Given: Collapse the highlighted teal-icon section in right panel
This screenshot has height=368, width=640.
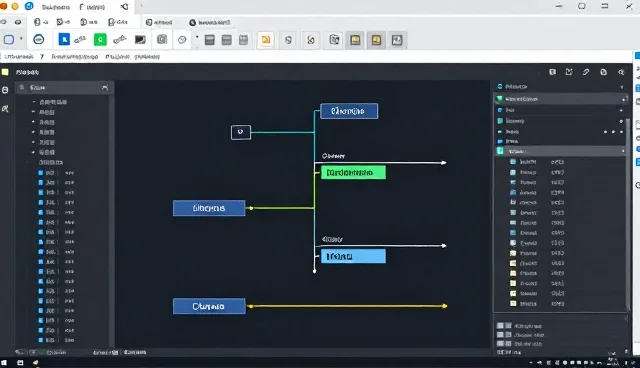Looking at the screenshot, I should (x=623, y=151).
